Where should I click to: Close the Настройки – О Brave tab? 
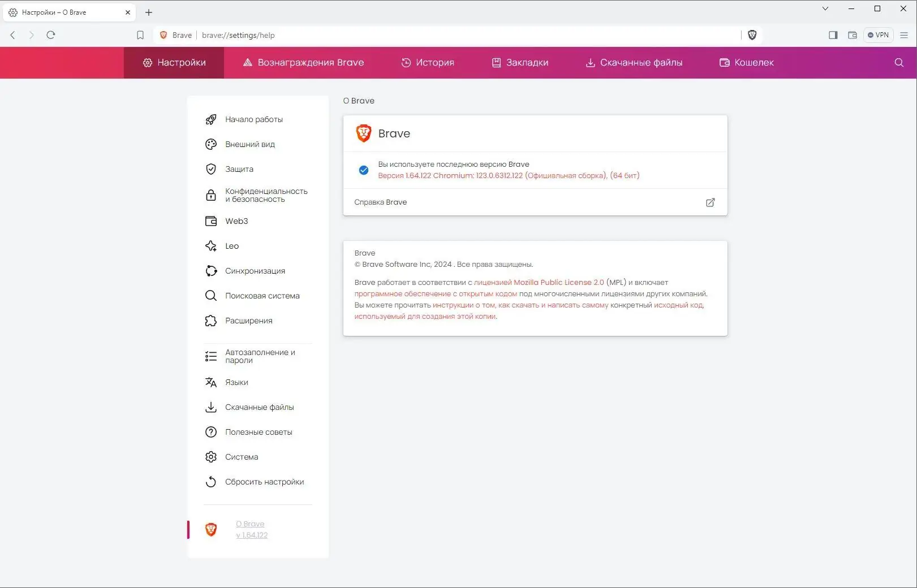tap(128, 12)
